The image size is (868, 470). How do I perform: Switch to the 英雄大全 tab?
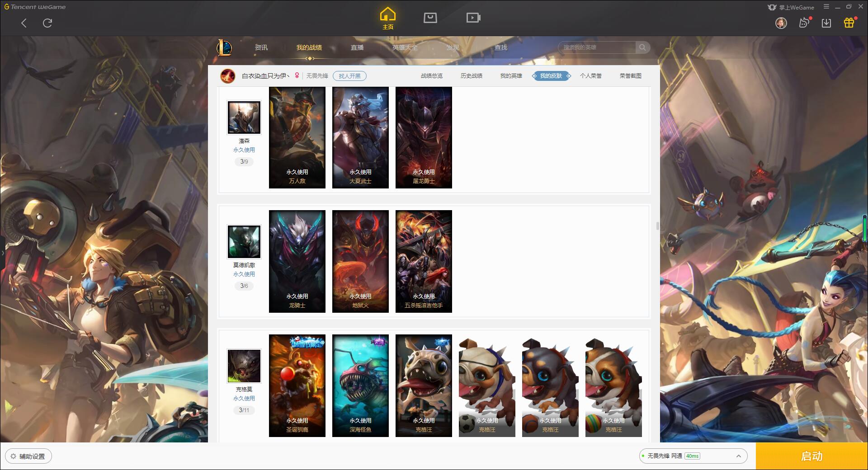coord(405,47)
